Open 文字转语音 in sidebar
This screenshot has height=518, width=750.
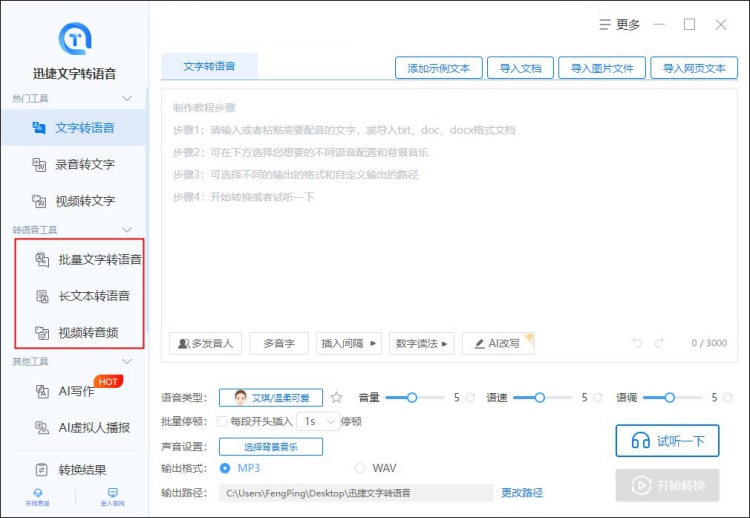(75, 128)
